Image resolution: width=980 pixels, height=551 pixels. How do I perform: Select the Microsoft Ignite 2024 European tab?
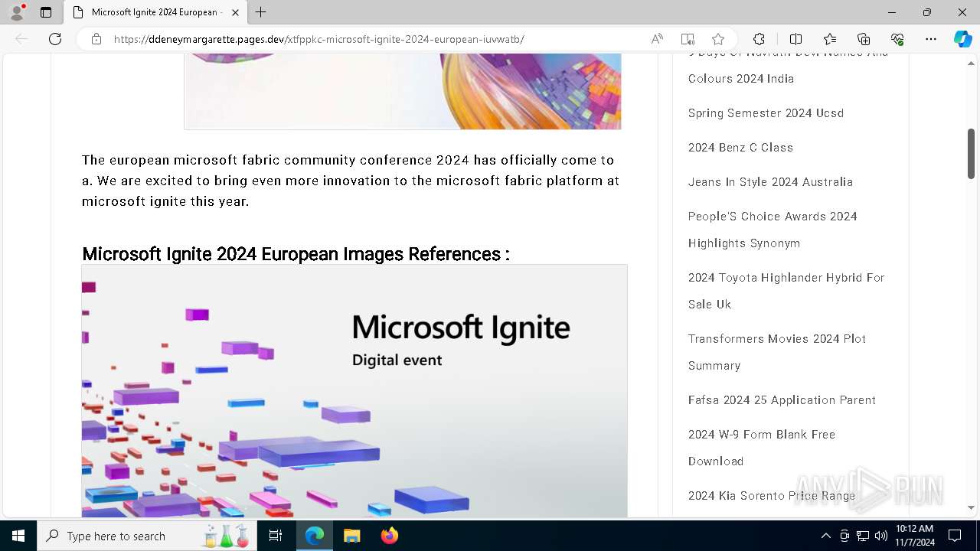[x=155, y=12]
